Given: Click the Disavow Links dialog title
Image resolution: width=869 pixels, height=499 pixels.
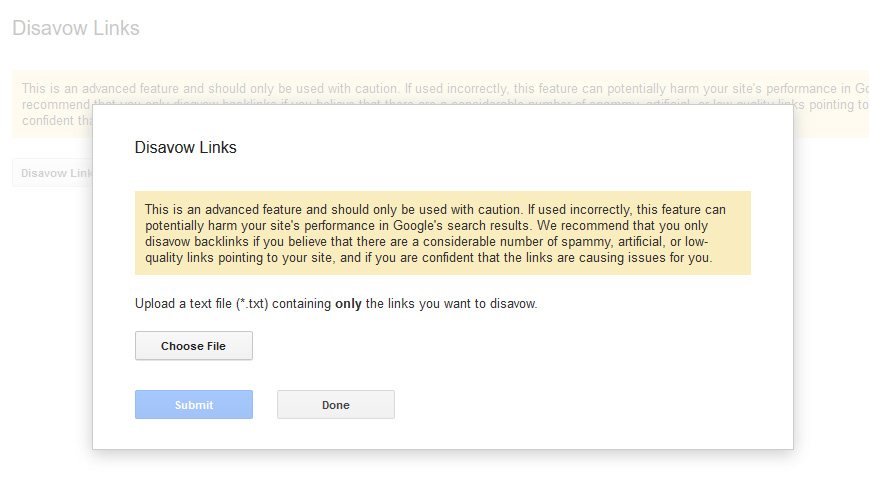Looking at the screenshot, I should (185, 148).
